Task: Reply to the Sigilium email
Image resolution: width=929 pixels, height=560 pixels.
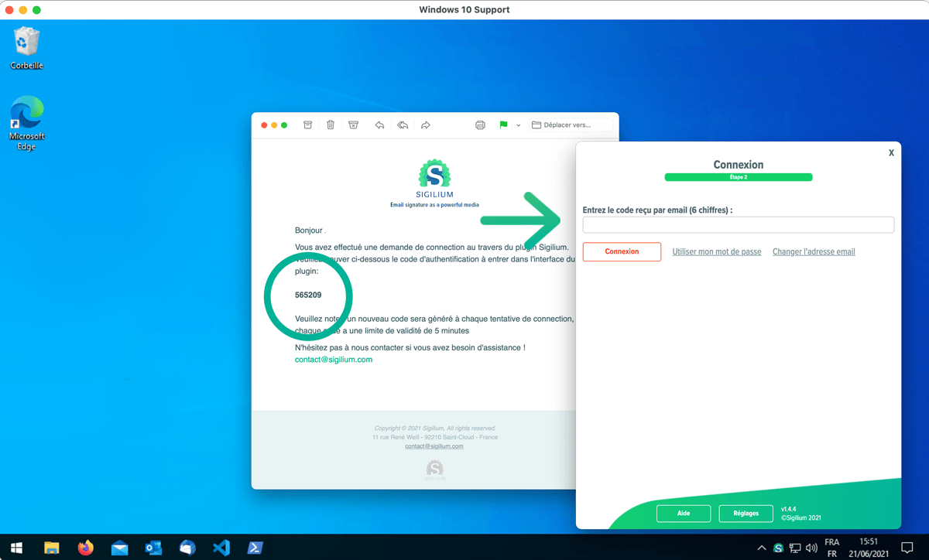Action: pos(379,125)
